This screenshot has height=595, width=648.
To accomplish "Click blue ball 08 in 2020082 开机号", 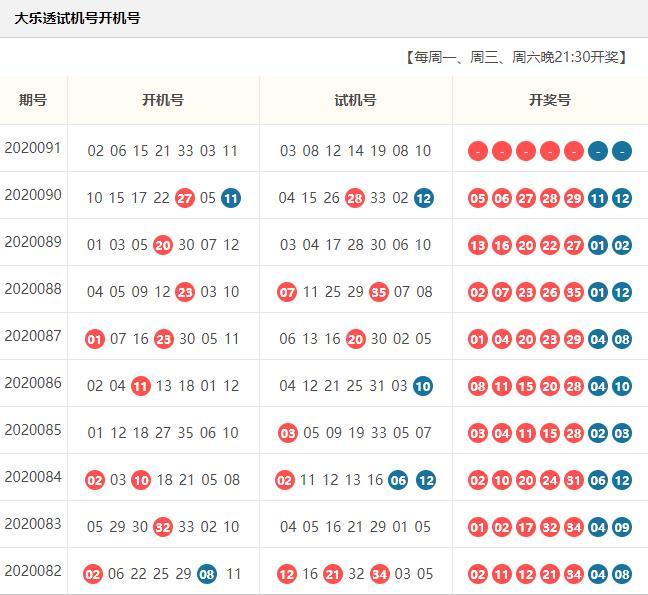I will pos(207,575).
